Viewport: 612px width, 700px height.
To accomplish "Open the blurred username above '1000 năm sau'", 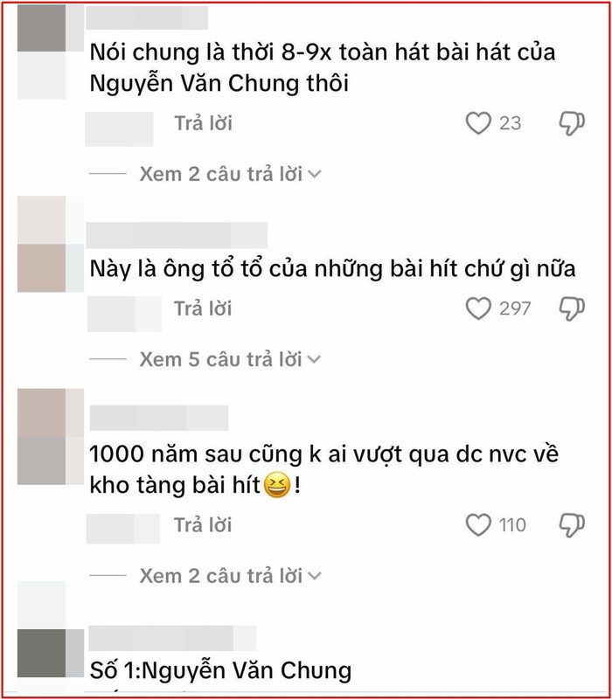I will tap(159, 418).
